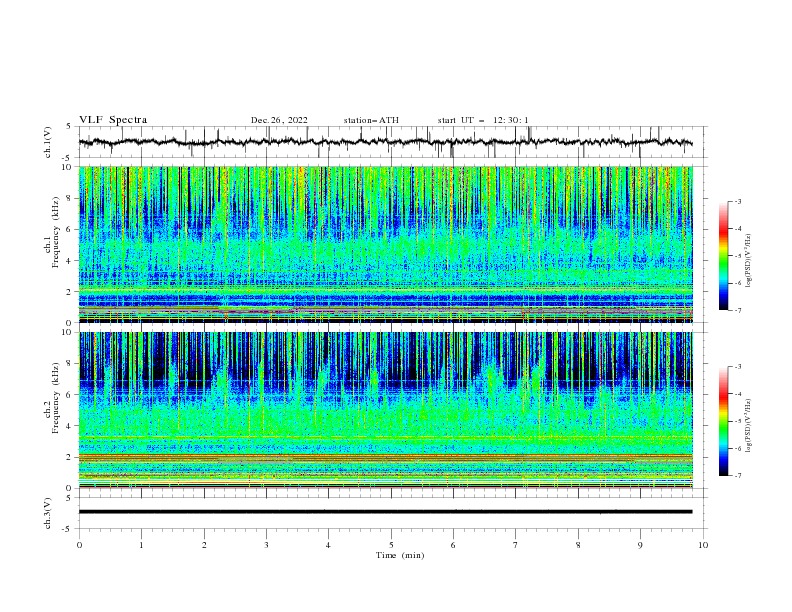Click the time axis tick label "9"
Viewport: 792px width, 612px height.
(640, 545)
